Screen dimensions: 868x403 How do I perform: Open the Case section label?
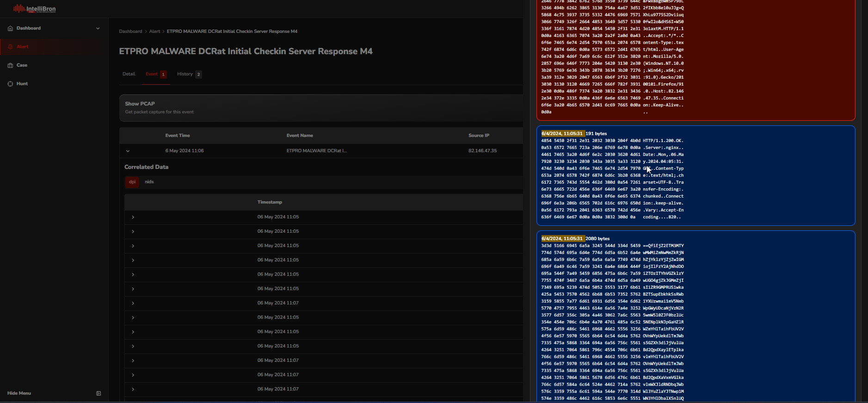click(x=22, y=65)
